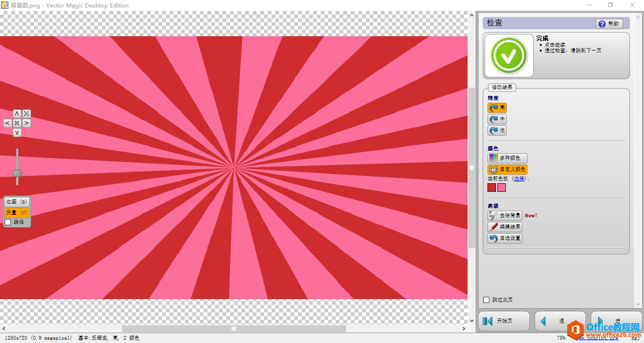Click the canvas scroll-up arrow
The image size is (644, 343).
click(471, 15)
